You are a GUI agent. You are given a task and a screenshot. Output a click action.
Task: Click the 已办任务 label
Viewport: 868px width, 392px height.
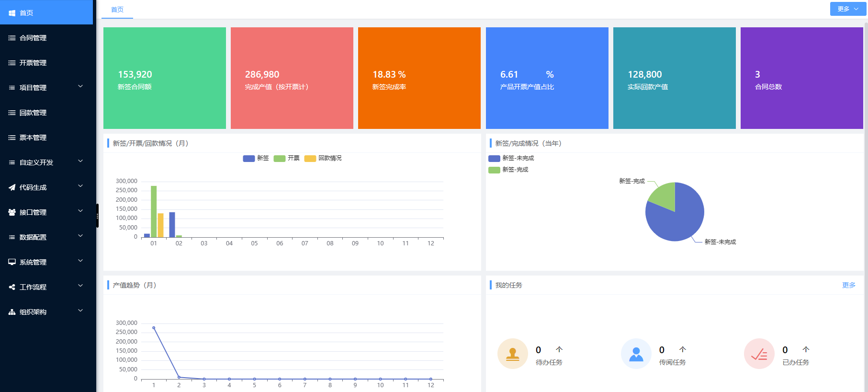796,362
